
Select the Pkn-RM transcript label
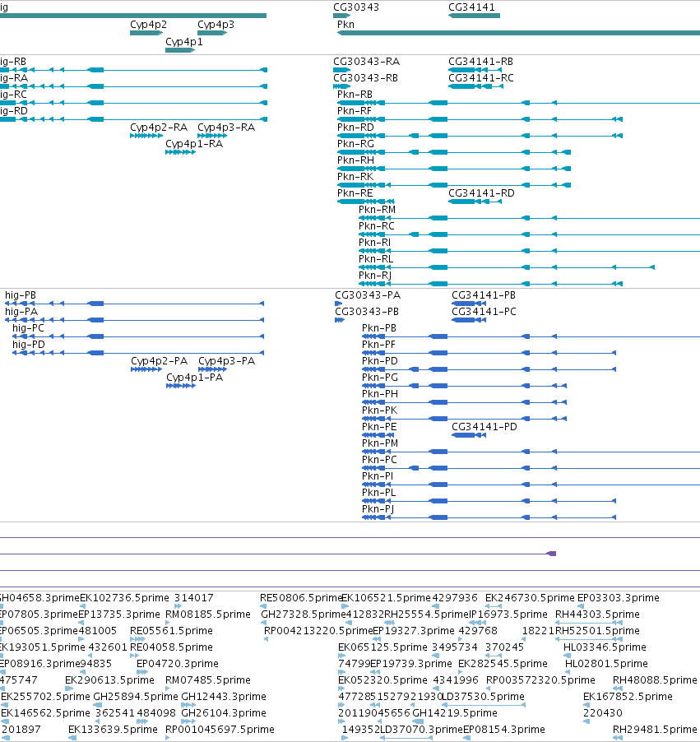click(377, 210)
